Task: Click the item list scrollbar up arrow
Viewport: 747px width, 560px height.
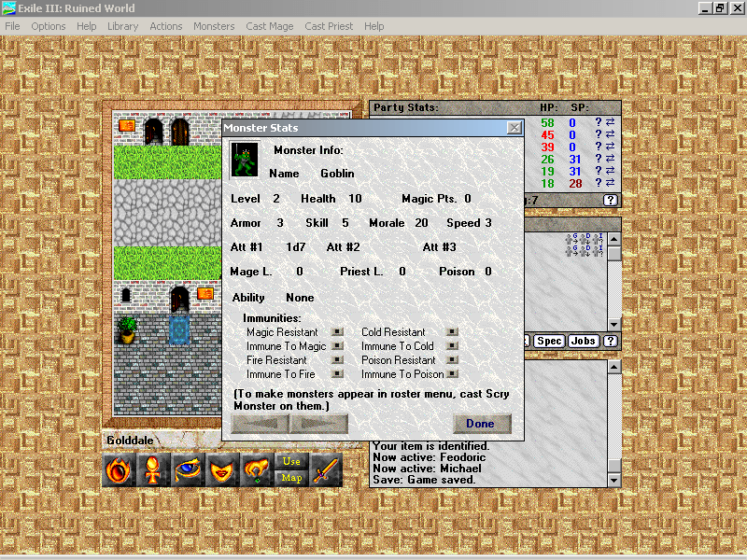Action: pos(614,239)
